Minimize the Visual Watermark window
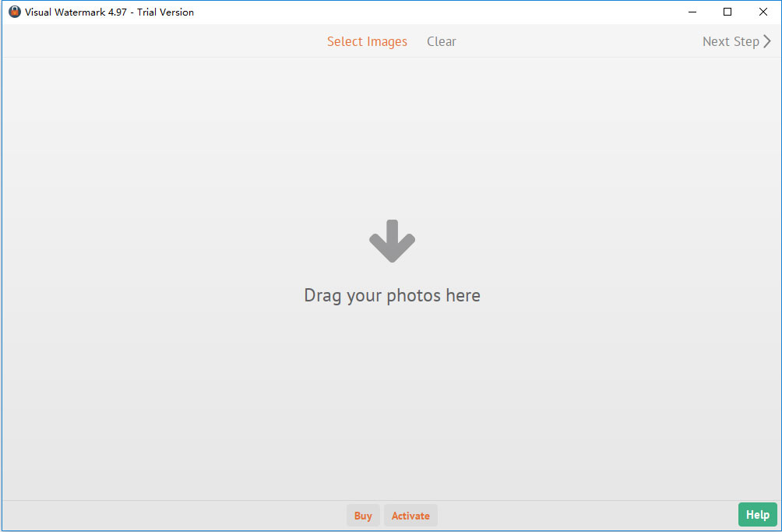Screen dimensions: 782x532 coord(692,12)
